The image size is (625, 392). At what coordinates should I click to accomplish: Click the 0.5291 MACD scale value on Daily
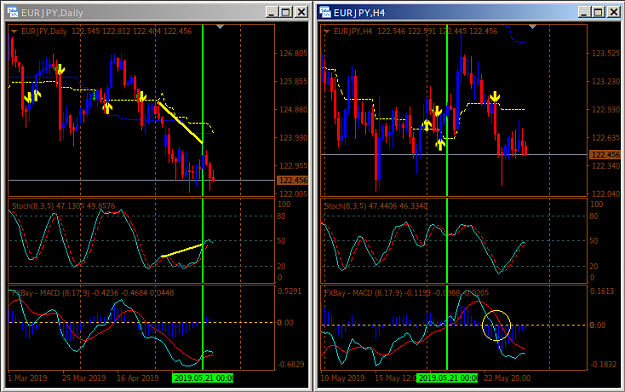point(289,291)
